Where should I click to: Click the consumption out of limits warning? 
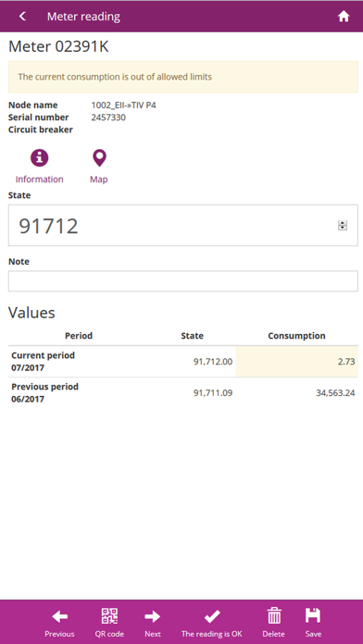click(183, 77)
